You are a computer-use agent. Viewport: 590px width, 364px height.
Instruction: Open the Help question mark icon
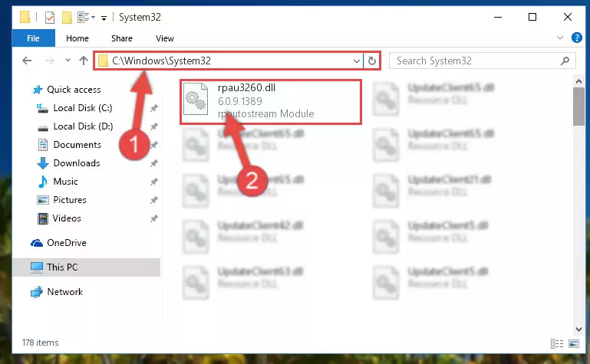click(576, 38)
